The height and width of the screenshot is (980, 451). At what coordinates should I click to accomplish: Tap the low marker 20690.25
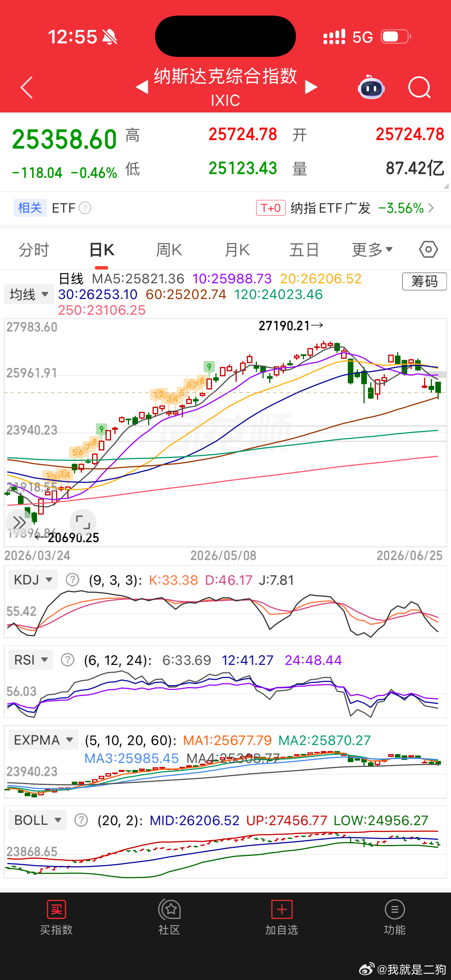coord(73,537)
